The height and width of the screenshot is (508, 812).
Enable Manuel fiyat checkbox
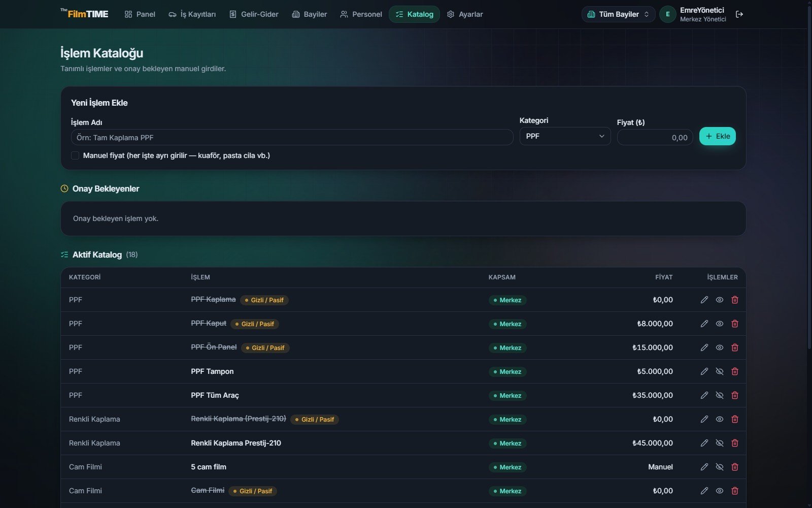pyautogui.click(x=75, y=155)
